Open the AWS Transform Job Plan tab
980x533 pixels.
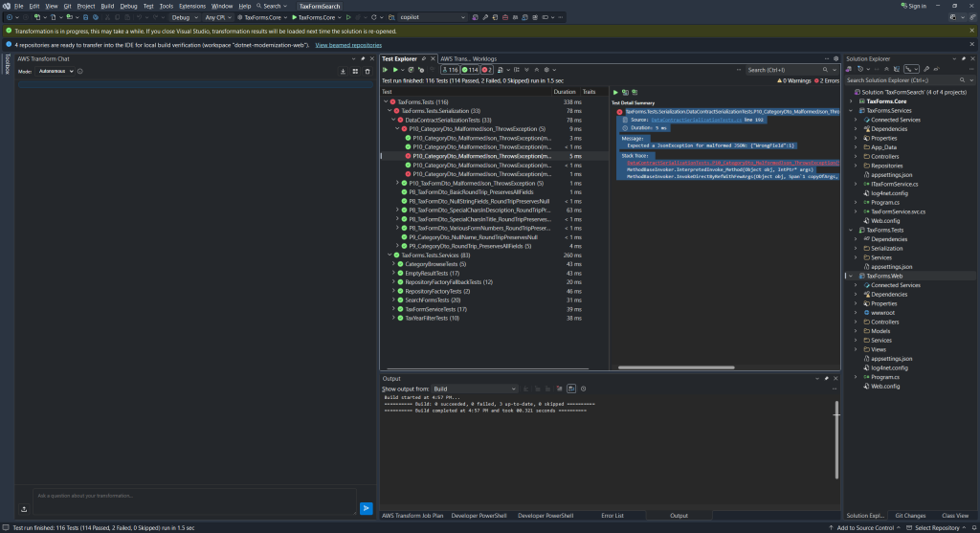coord(412,516)
